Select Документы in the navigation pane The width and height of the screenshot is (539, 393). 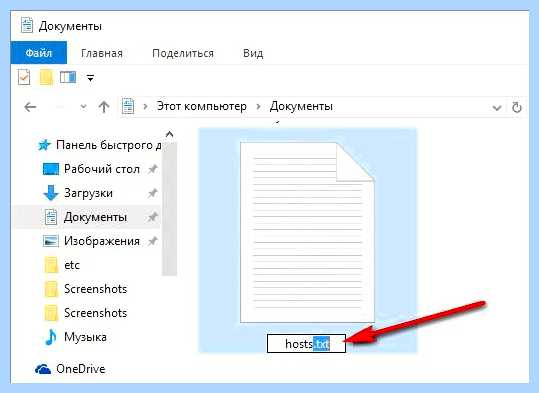click(96, 217)
